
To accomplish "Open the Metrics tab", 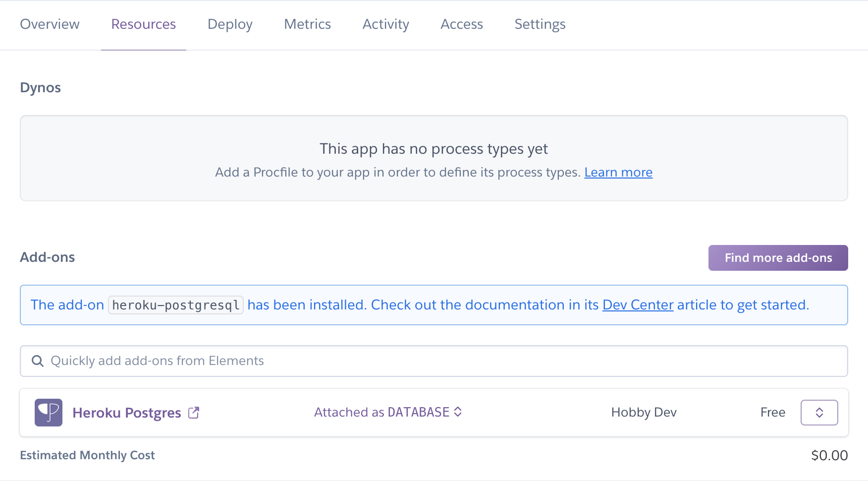I will (x=307, y=24).
